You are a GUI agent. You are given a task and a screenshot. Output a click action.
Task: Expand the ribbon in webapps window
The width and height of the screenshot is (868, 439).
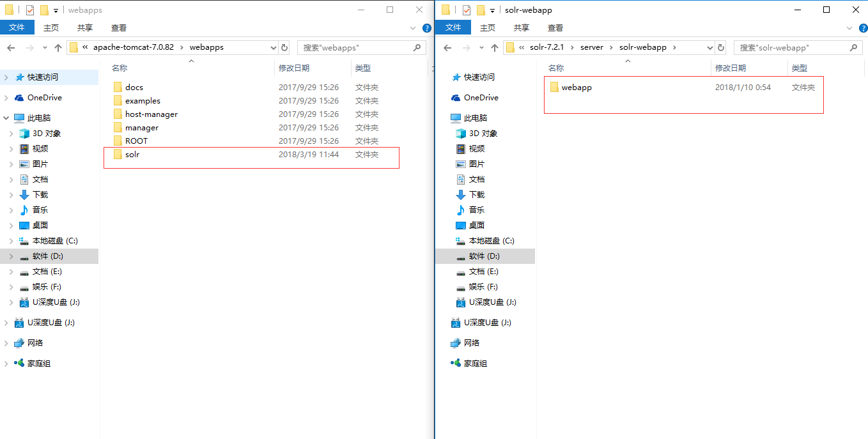pos(413,28)
